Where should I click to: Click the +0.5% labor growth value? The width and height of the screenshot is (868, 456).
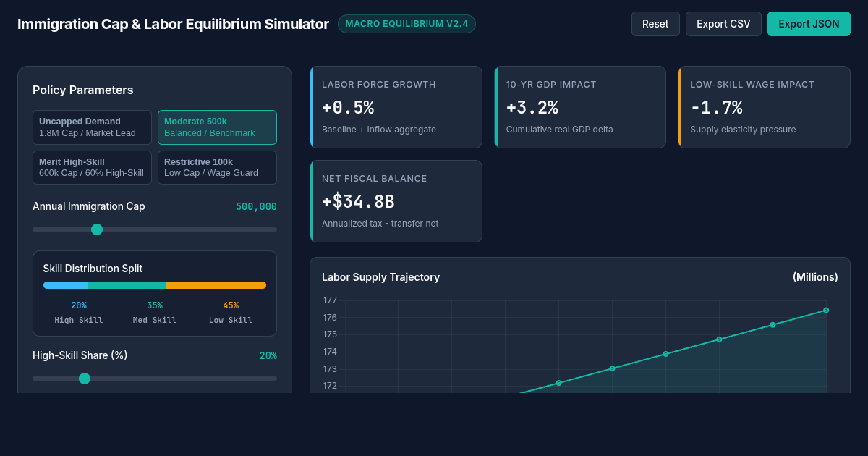348,108
